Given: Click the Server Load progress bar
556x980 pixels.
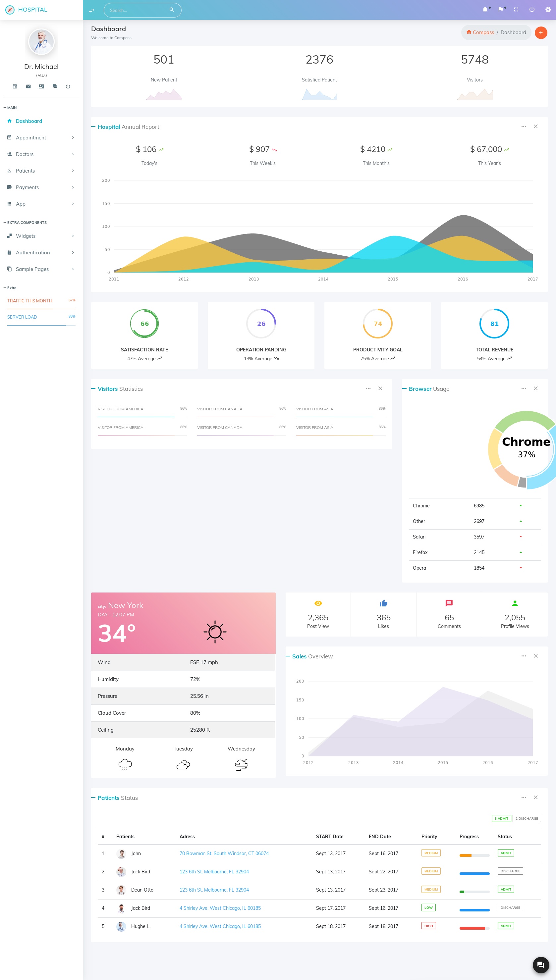Looking at the screenshot, I should tap(41, 325).
